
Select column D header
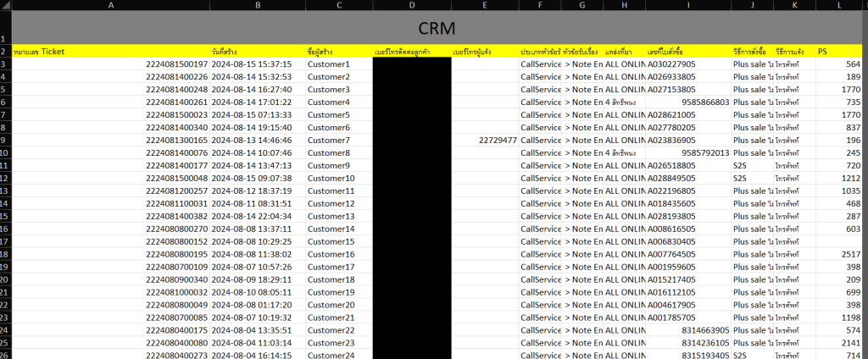[x=411, y=5]
